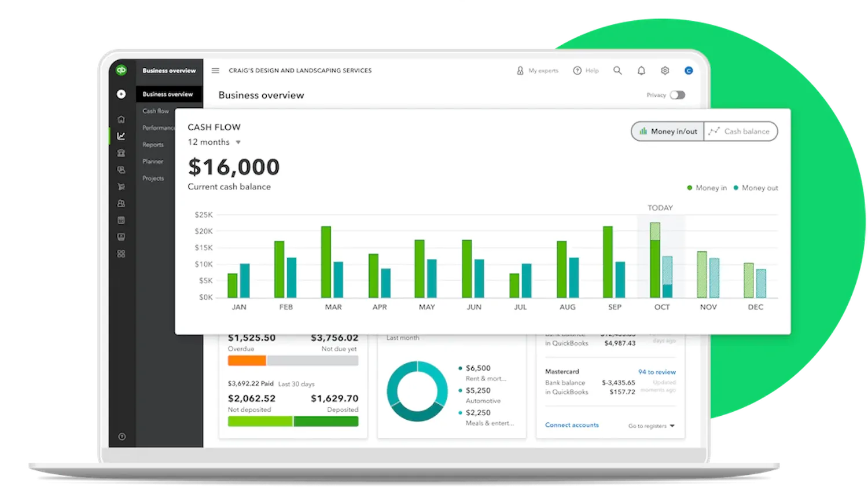Click the shopping cart sidebar icon
This screenshot has width=868, height=487.
(121, 186)
